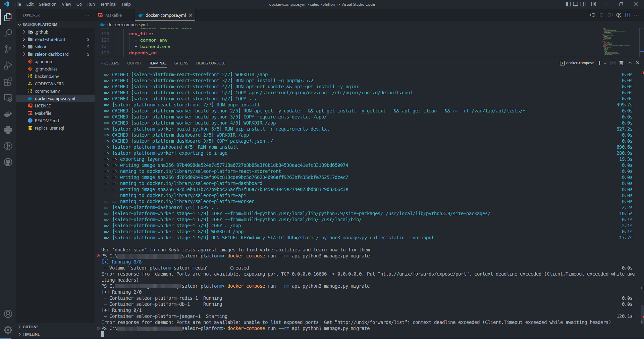Toggle the panel maximize chevron

630,63
